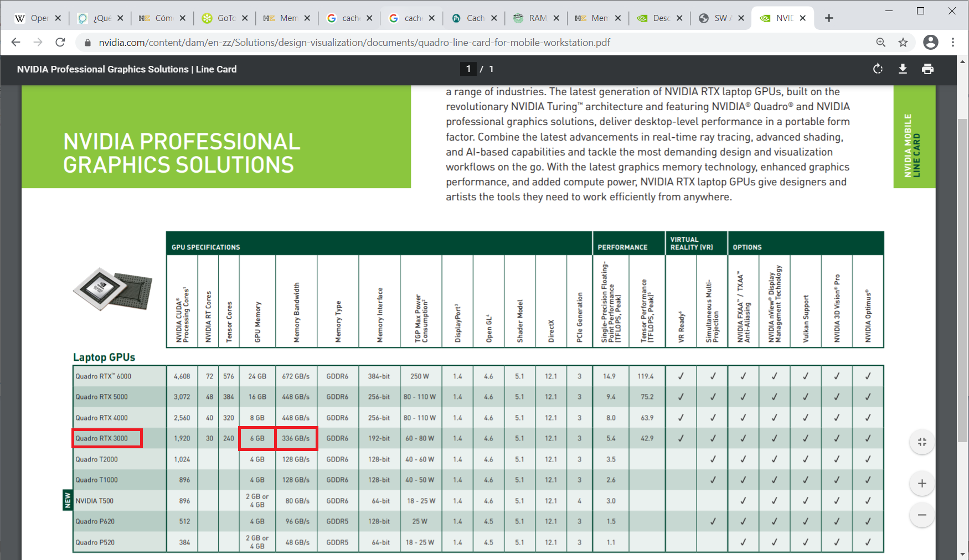View site information via the lock icon
The height and width of the screenshot is (560, 969).
(87, 43)
